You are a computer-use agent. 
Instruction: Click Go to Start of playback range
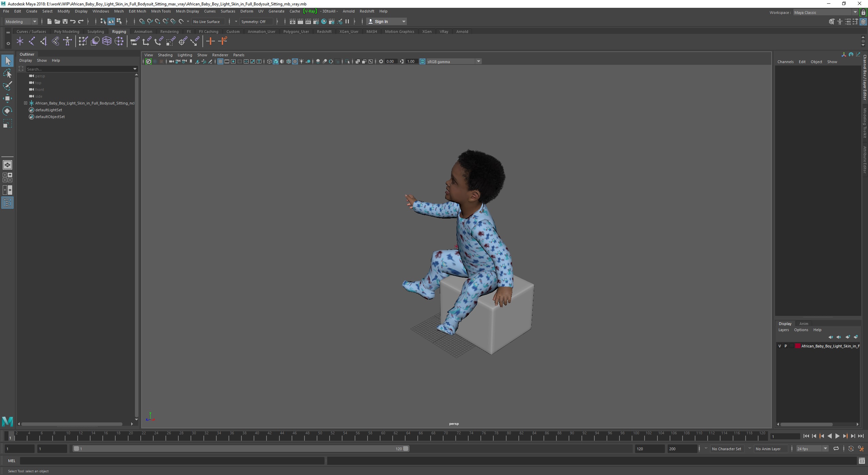coord(806,436)
